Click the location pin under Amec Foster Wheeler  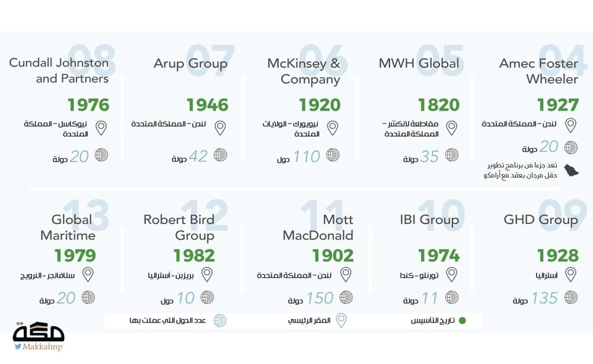[x=570, y=125]
